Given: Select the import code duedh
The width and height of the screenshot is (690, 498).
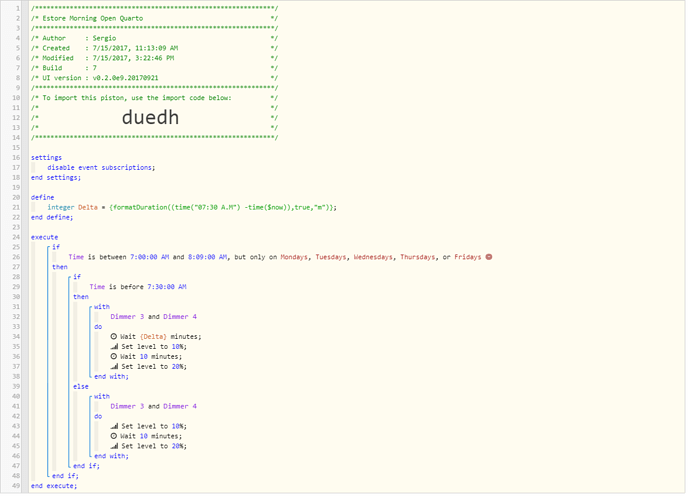Looking at the screenshot, I should [152, 117].
